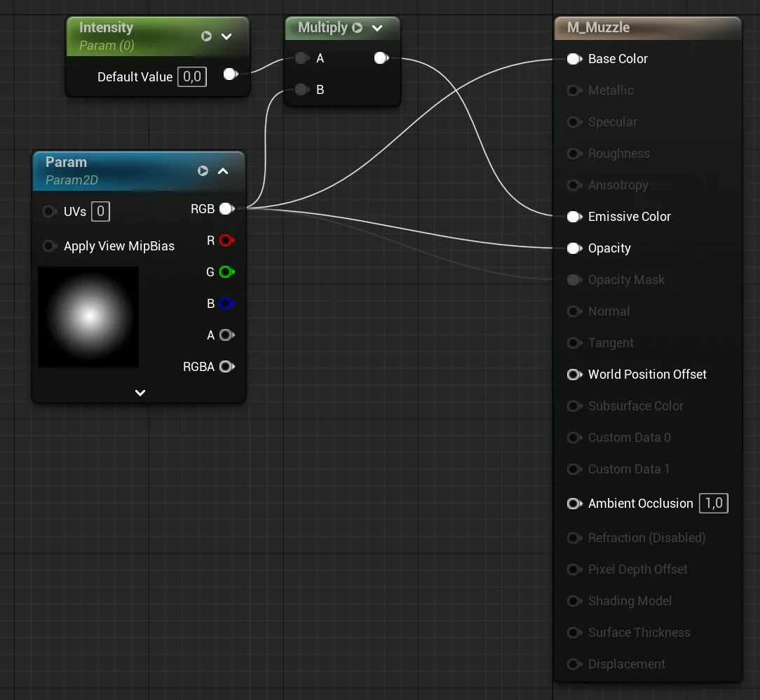760x700 pixels.
Task: Click the Param node's A alpha output pin
Action: pyautogui.click(x=227, y=335)
